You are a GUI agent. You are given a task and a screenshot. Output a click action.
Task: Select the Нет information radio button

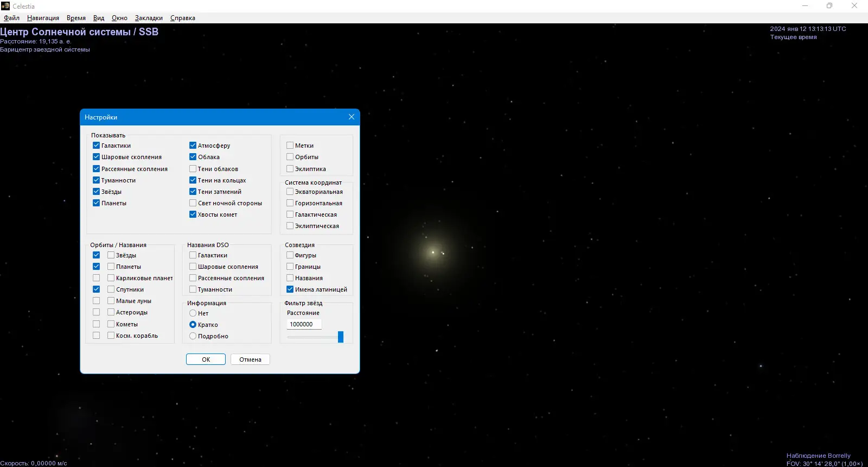point(193,313)
